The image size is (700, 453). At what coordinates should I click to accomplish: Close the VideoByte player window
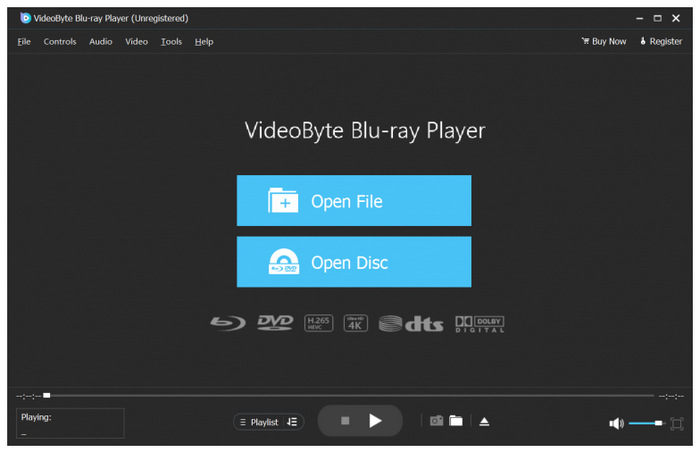(x=676, y=18)
